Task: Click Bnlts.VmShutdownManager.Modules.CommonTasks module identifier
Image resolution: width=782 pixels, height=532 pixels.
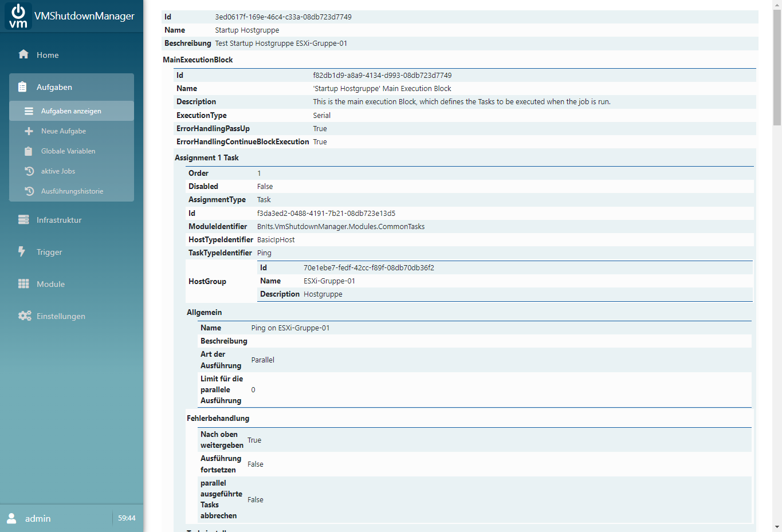Action: [341, 227]
